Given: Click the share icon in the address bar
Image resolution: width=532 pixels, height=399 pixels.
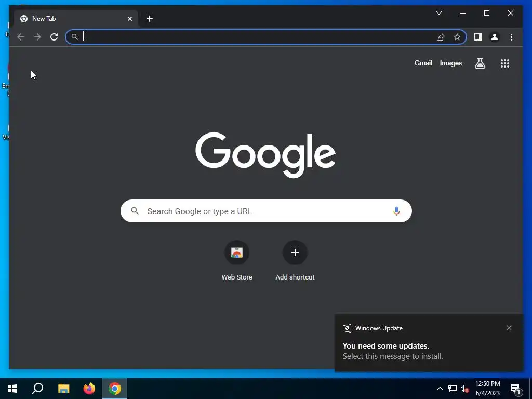Looking at the screenshot, I should click(441, 37).
